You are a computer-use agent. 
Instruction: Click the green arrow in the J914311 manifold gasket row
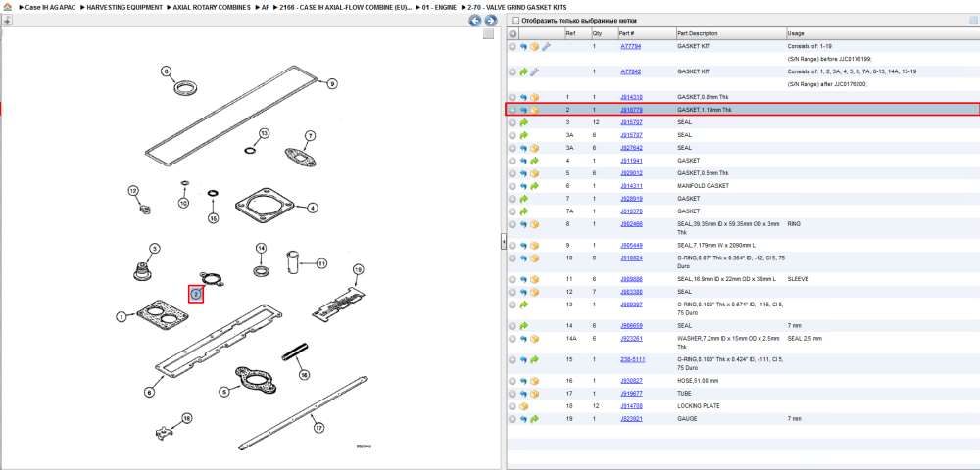[534, 186]
